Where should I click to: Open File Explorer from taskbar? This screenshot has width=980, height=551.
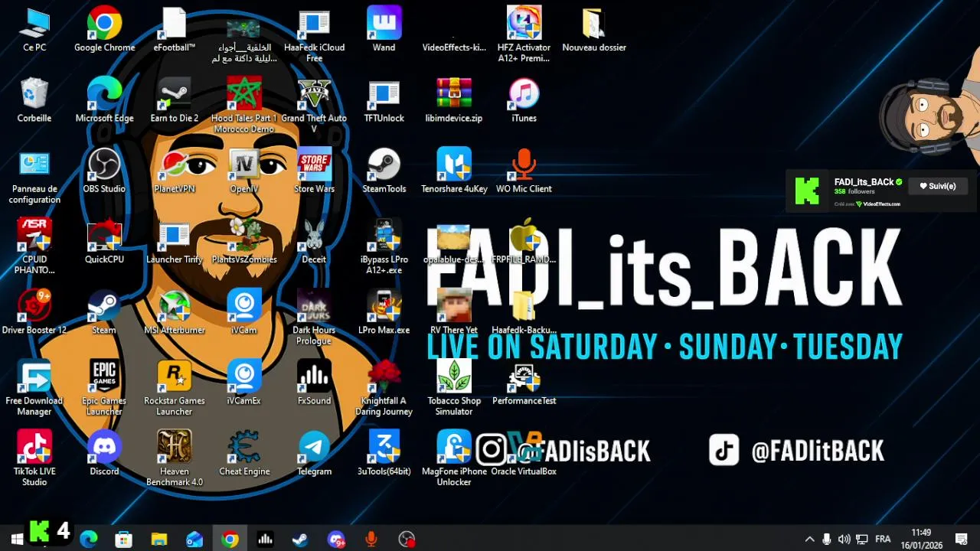point(159,540)
